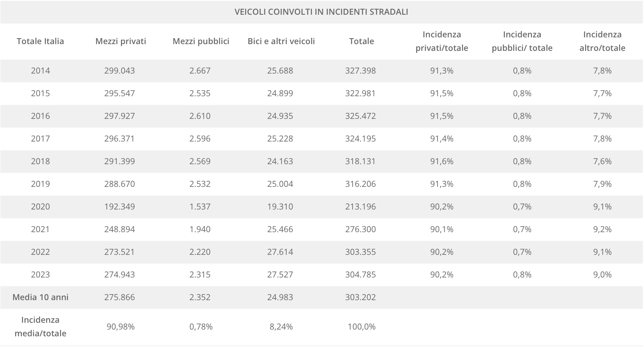Select the "Mezzi privati" column header
This screenshot has width=644, height=353.
click(x=121, y=41)
